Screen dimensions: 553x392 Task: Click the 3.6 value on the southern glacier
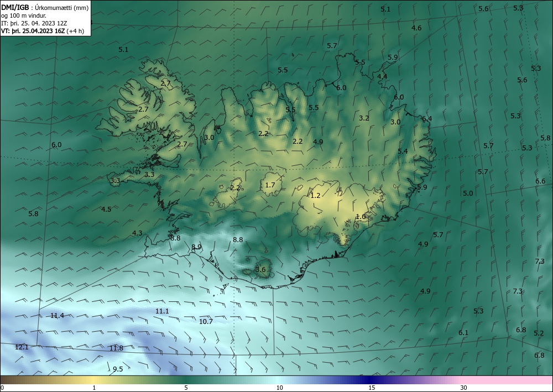pyautogui.click(x=260, y=270)
